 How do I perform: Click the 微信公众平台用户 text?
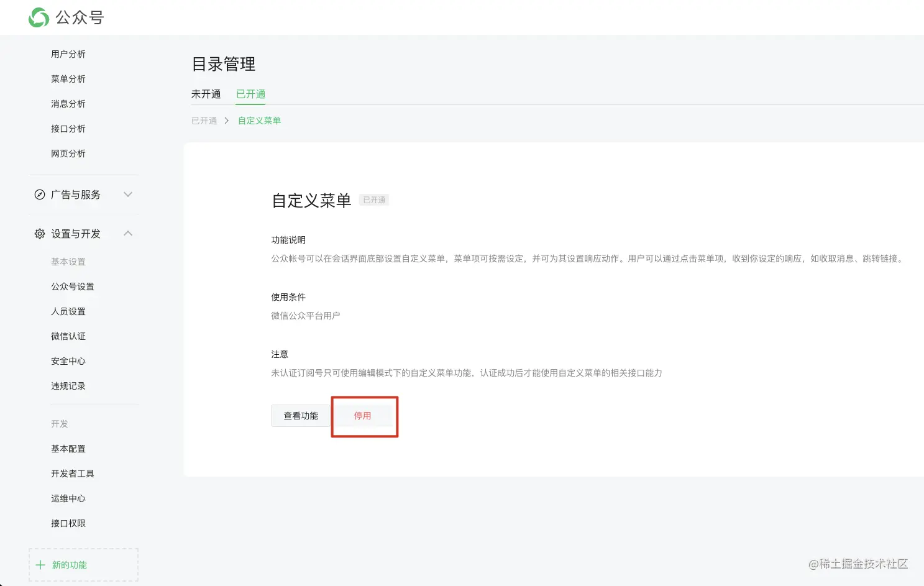click(306, 316)
